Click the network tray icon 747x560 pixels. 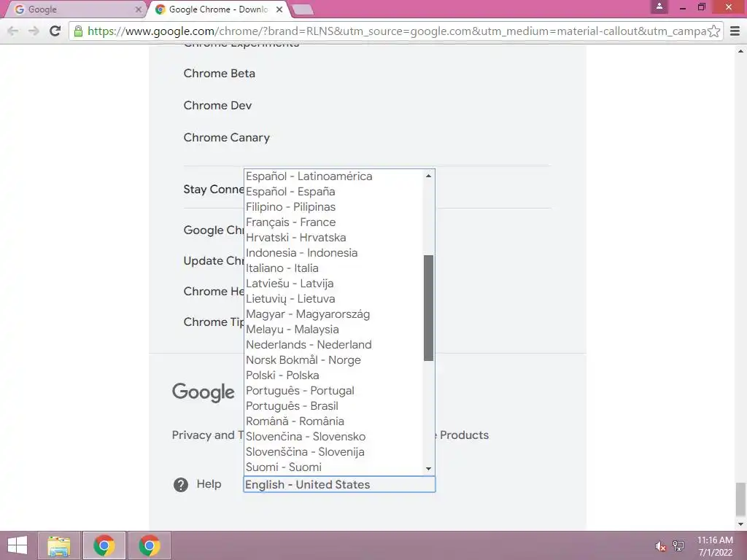678,545
